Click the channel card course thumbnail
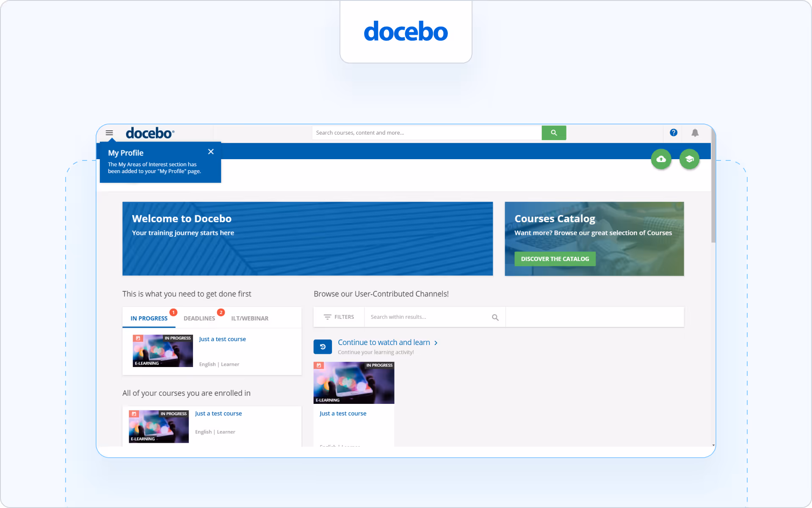This screenshot has height=508, width=812. (354, 383)
